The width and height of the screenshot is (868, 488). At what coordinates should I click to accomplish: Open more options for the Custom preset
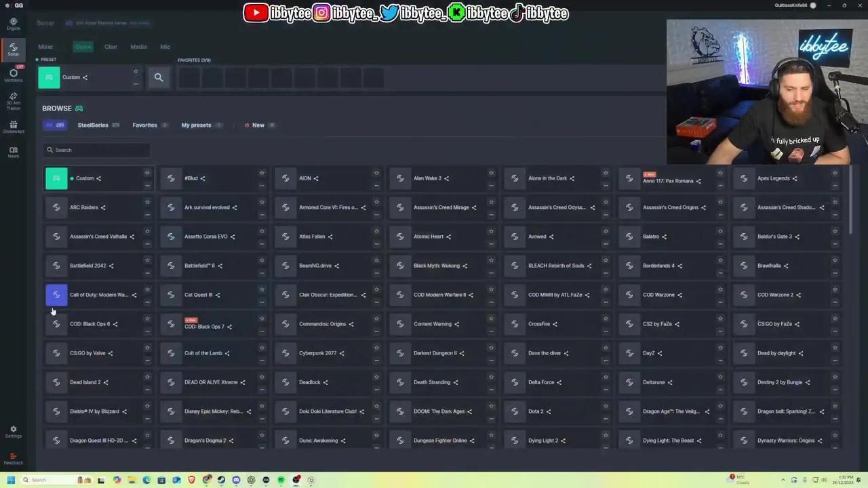(x=147, y=184)
